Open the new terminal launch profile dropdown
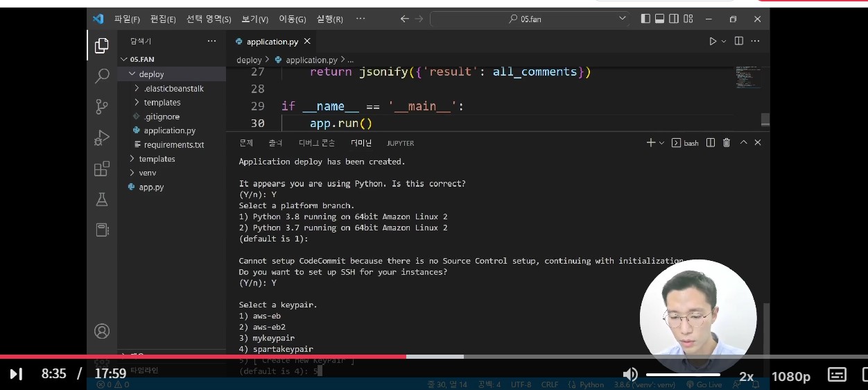 (x=661, y=142)
